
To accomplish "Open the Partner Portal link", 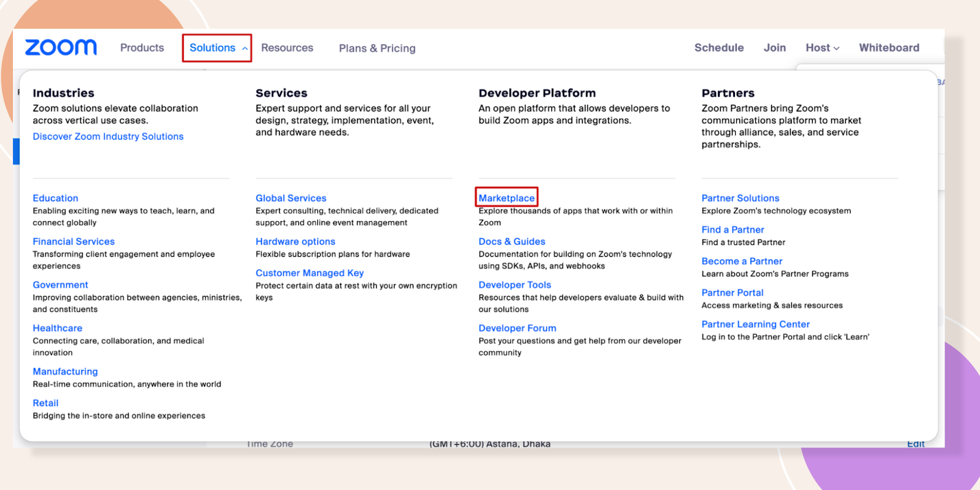I will tap(733, 293).
